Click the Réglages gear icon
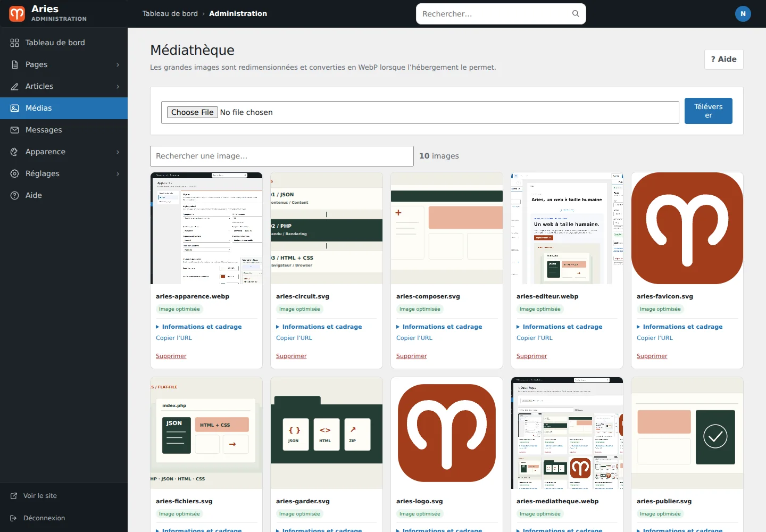766x532 pixels. click(14, 173)
